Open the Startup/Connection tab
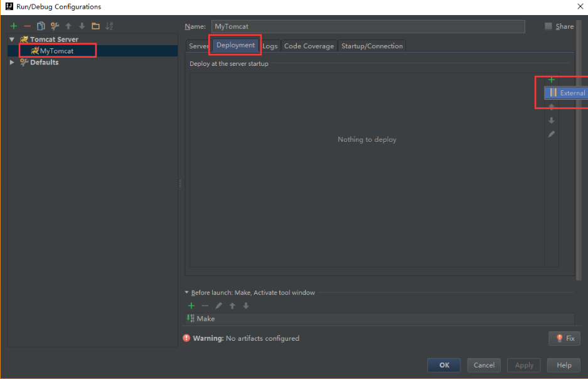 pos(372,46)
